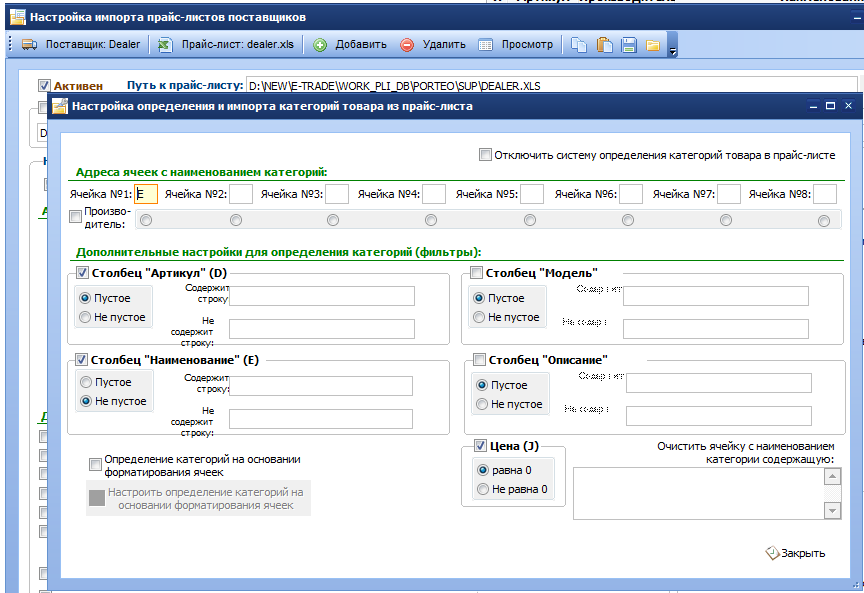864x593 pixels.
Task: Enable category detection by cell formatting checkbox
Action: (95, 465)
